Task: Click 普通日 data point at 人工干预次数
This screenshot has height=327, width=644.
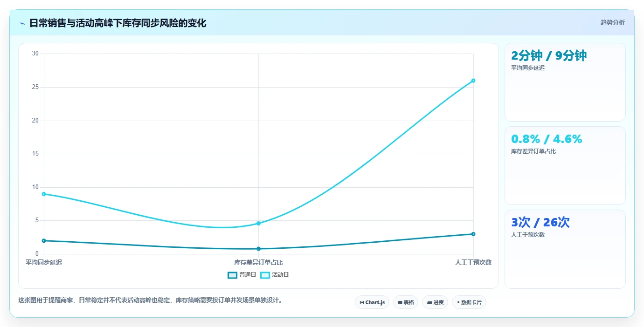Action: point(473,234)
